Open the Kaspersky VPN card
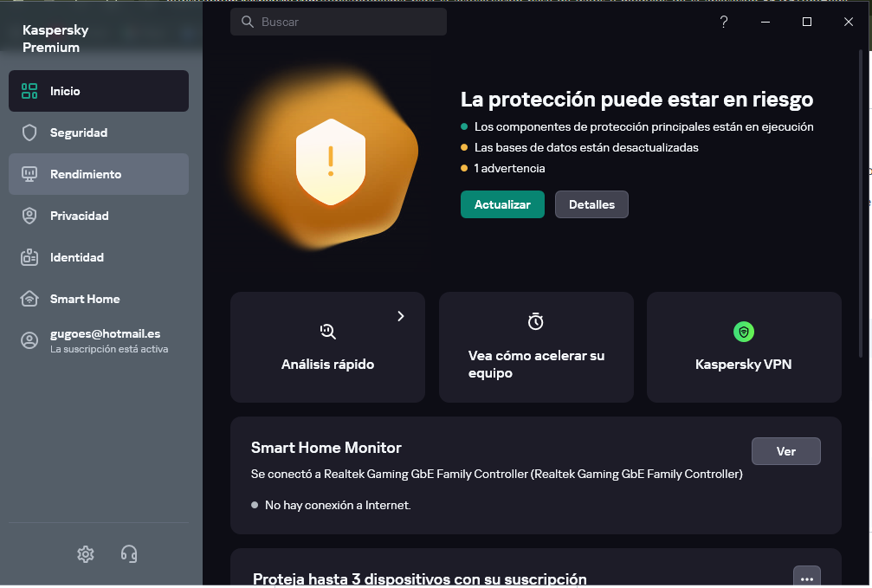872x588 pixels. pyautogui.click(x=744, y=347)
